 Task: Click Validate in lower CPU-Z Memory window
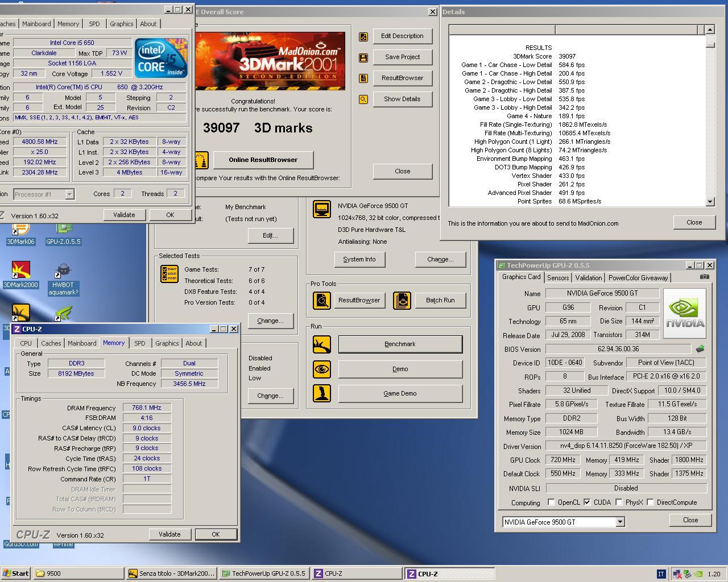click(x=169, y=534)
